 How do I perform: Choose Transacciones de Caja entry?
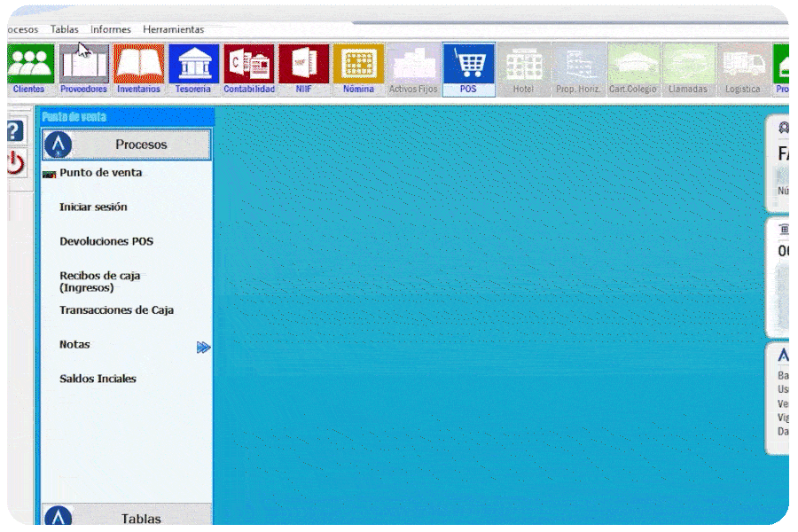point(116,310)
